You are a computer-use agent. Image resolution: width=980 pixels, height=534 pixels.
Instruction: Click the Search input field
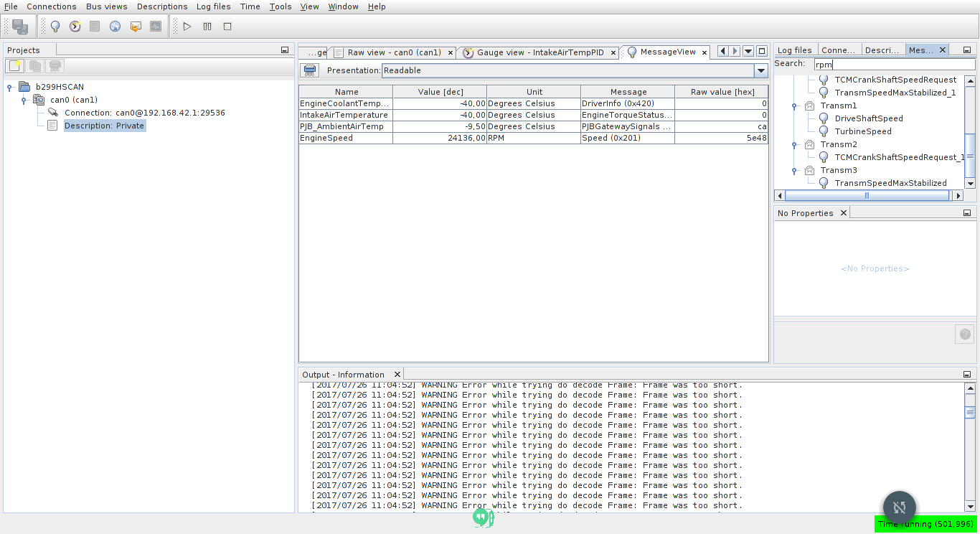pos(894,65)
